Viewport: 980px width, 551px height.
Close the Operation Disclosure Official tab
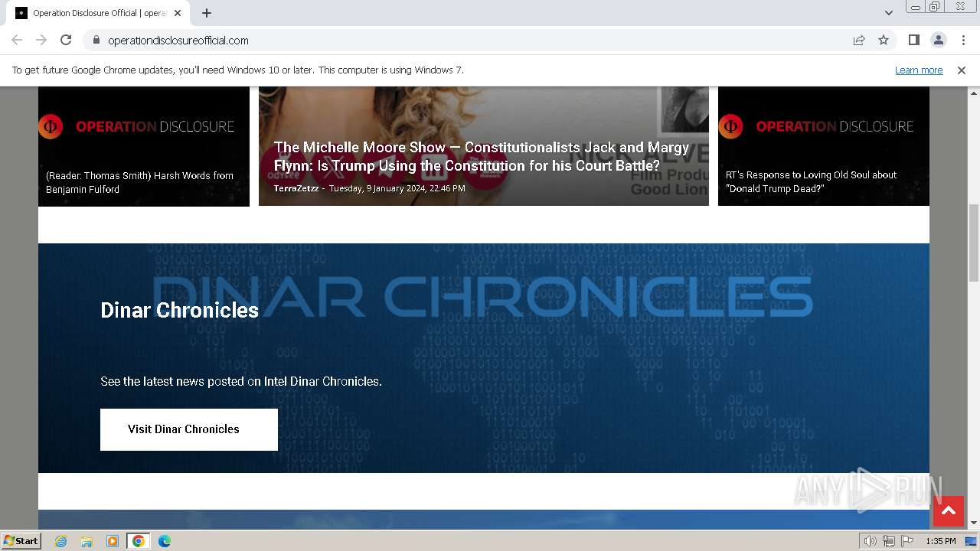point(178,13)
